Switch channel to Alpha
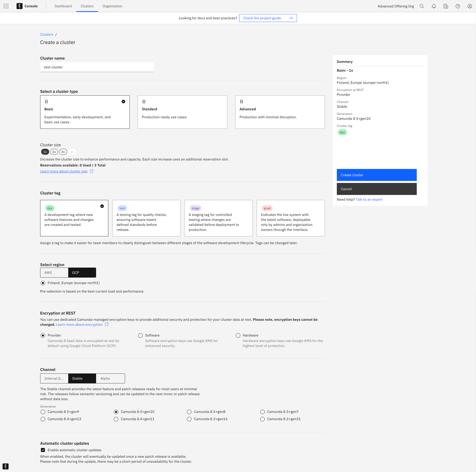 point(110,378)
